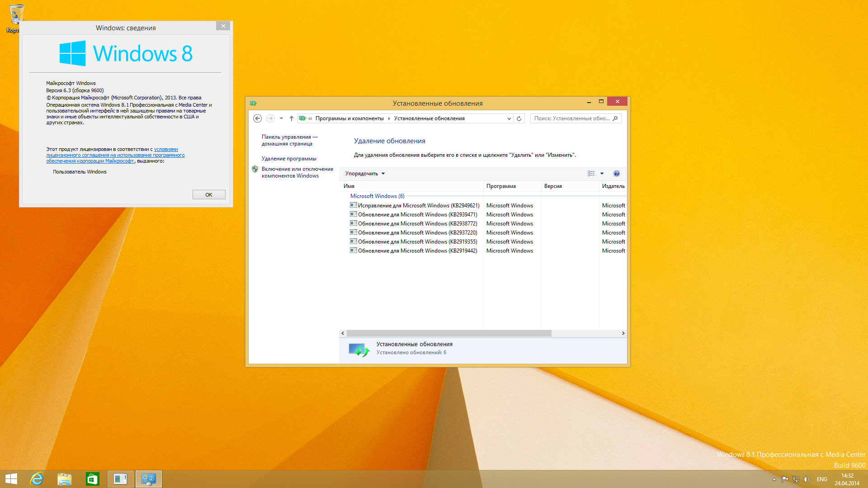
Task: Click the address bar location icon
Action: (x=302, y=118)
